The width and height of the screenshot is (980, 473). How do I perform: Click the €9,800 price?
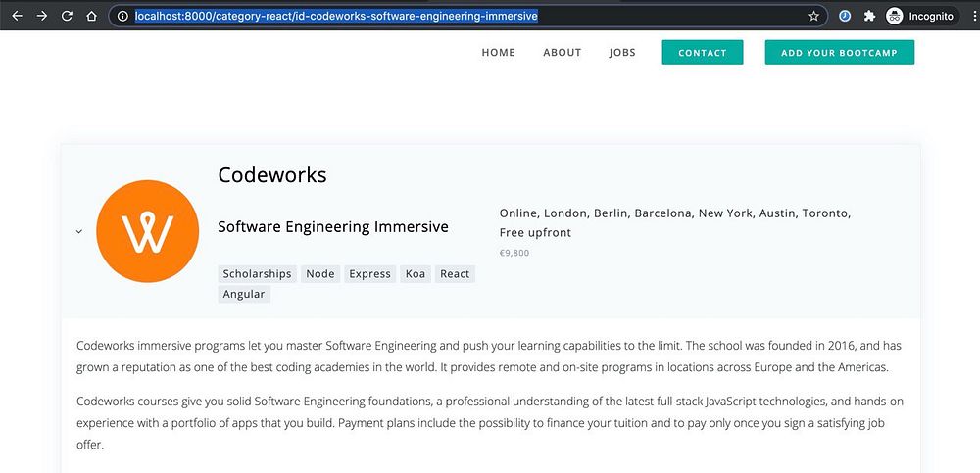514,253
